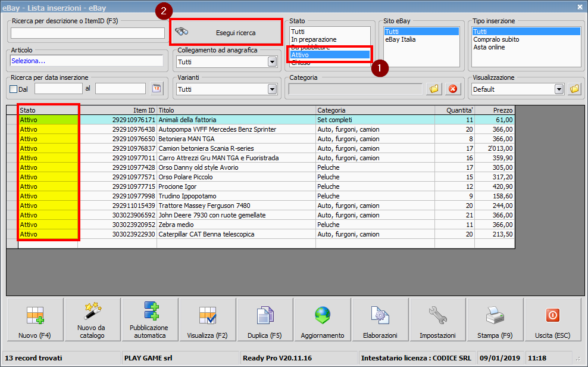Select the Trudino Ippopotamo listing
This screenshot has height=367, width=588.
(x=236, y=196)
